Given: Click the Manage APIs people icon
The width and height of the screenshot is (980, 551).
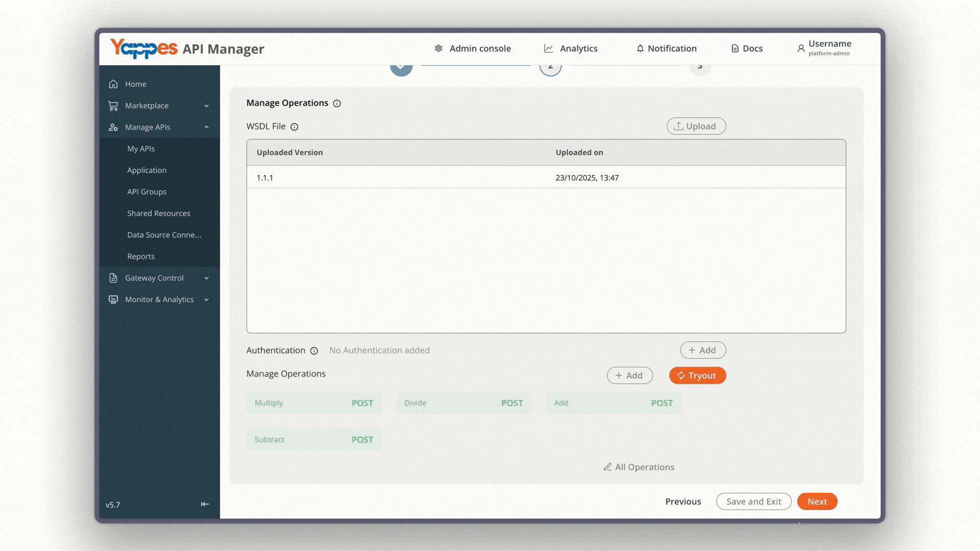Looking at the screenshot, I should [113, 127].
